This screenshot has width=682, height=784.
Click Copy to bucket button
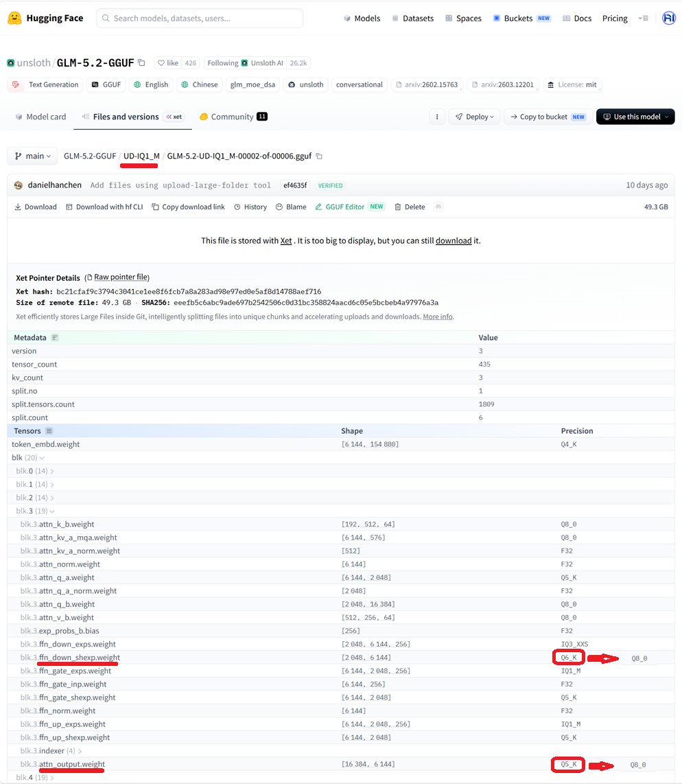548,117
